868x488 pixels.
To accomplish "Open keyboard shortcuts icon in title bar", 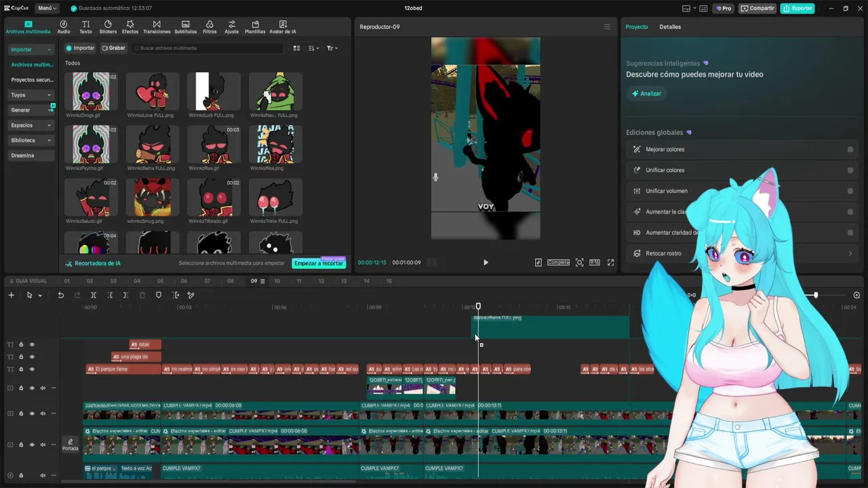I will coord(703,8).
